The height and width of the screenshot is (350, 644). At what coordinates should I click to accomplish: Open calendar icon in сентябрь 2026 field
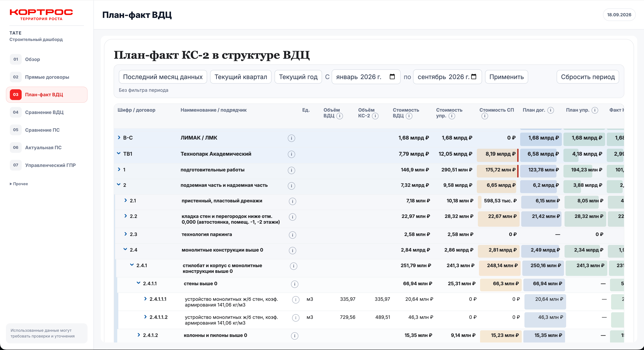[473, 77]
